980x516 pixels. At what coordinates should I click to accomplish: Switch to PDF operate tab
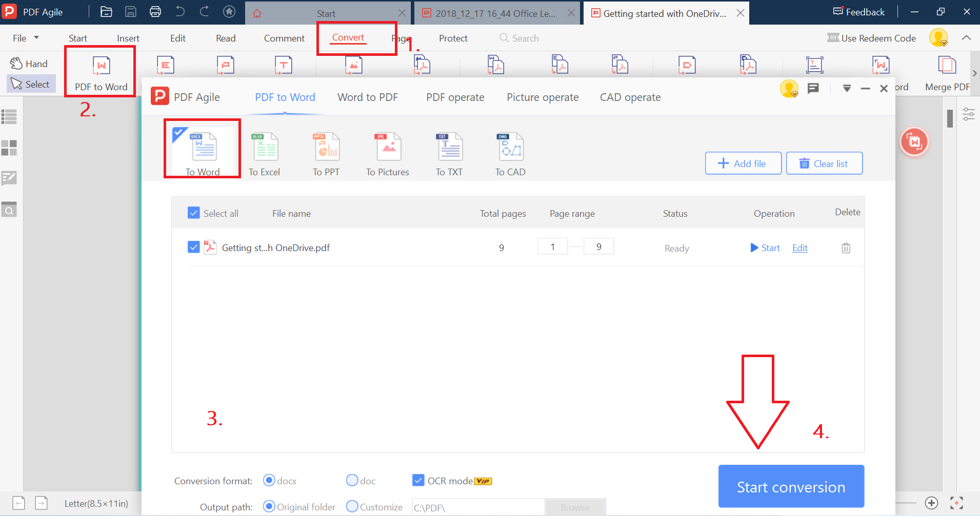[x=455, y=97]
